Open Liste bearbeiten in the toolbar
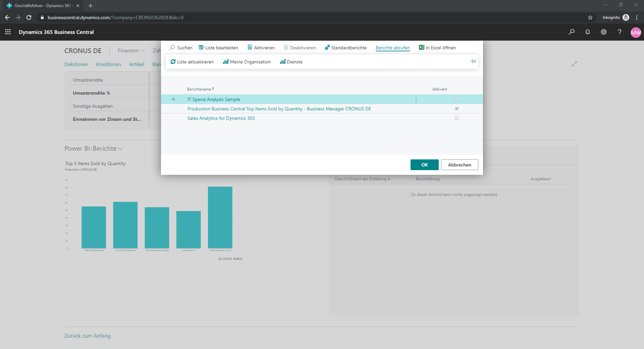Screen dimensions: 644x349 point(218,48)
